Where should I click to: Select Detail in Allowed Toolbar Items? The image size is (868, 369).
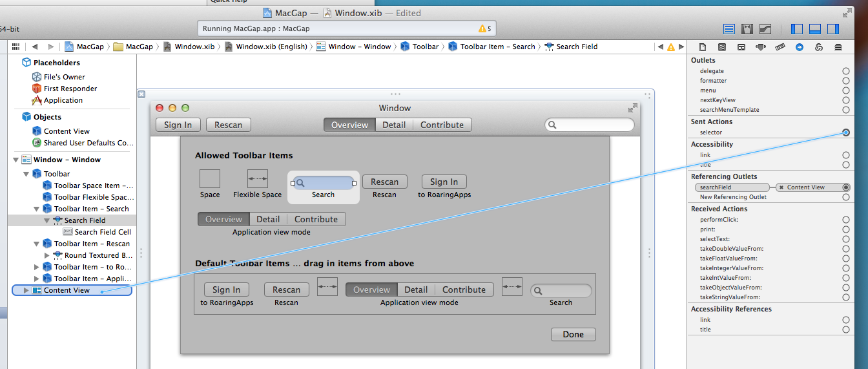(x=268, y=219)
